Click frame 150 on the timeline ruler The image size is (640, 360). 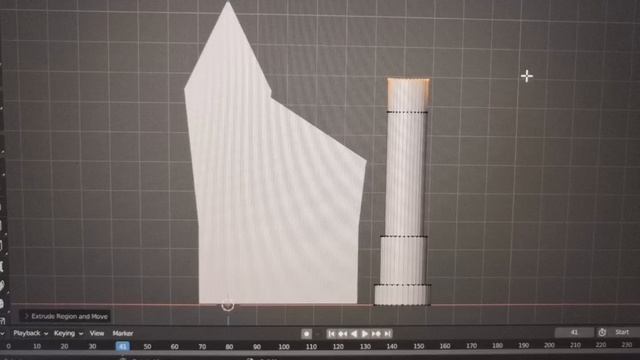click(419, 346)
